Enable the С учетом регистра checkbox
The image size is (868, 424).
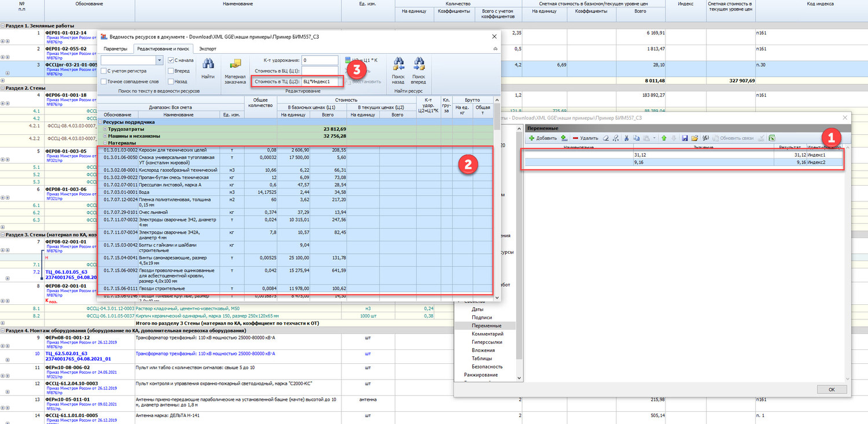104,71
